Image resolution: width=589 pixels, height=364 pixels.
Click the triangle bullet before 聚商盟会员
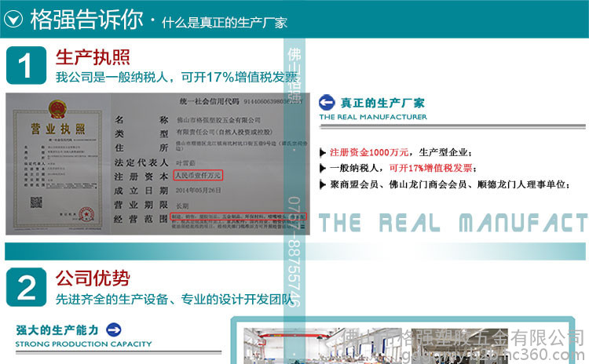pyautogui.click(x=323, y=186)
